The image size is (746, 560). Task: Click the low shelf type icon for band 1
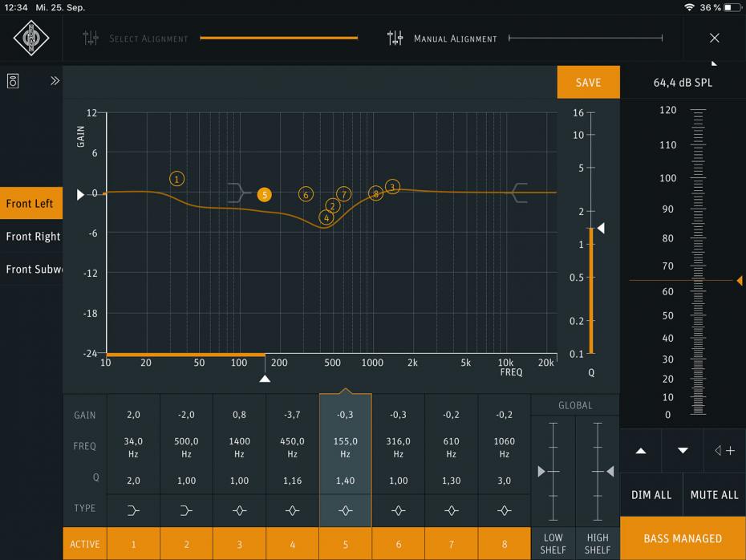(x=133, y=509)
